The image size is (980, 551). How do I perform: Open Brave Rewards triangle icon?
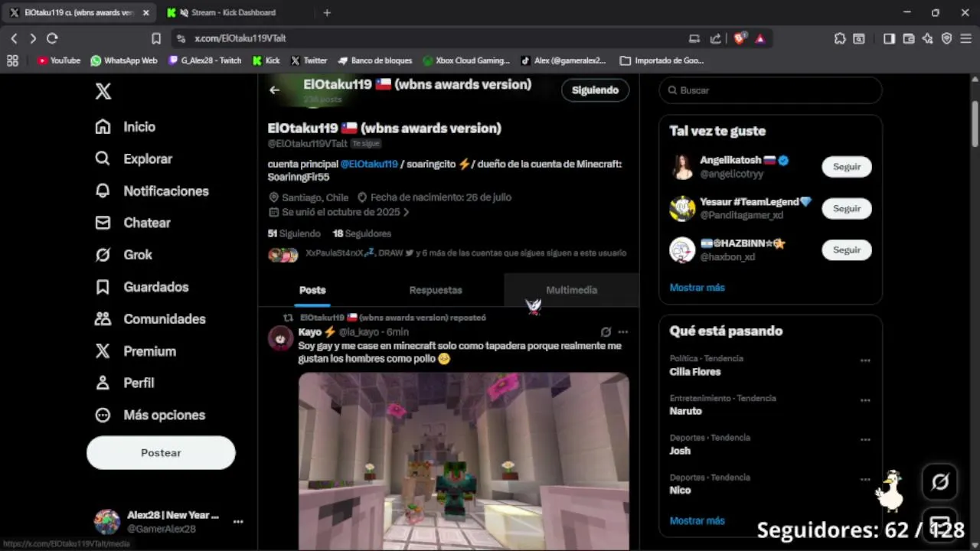(760, 38)
